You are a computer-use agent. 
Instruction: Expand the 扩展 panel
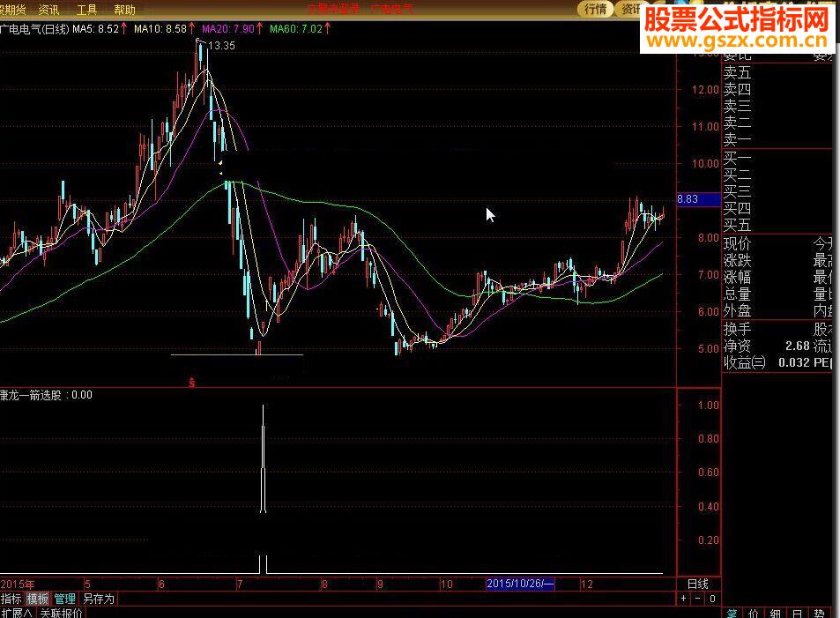coord(17,613)
